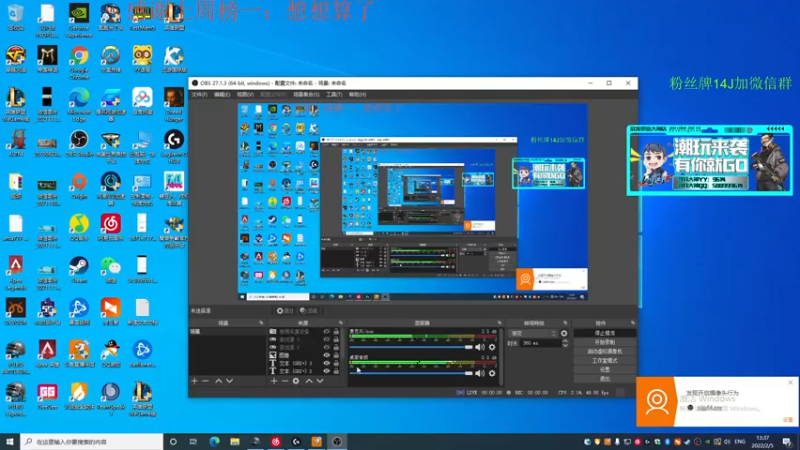Pop out the 控件 panel with its header icon

point(633,323)
